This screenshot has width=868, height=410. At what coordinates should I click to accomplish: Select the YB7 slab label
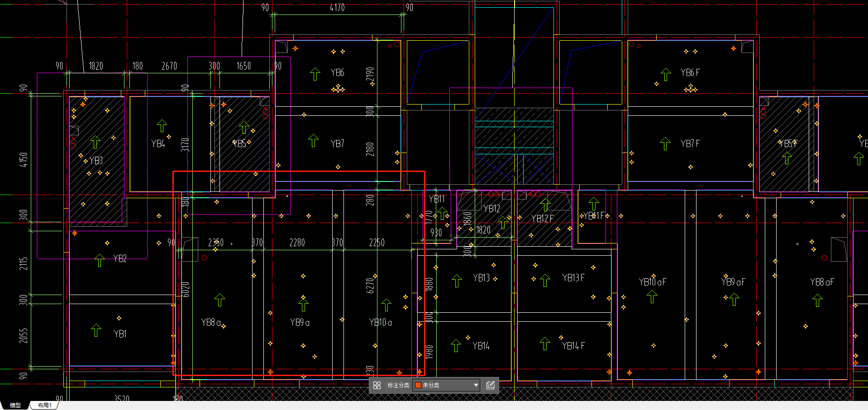(337, 143)
